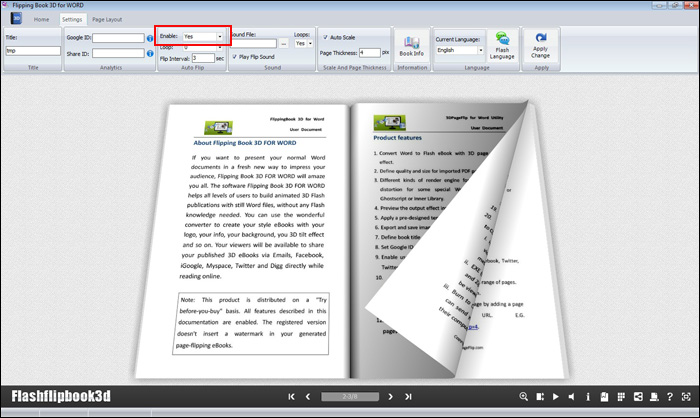Viewport: 700px width, 418px height.
Task: Open the Home ribbon tab
Action: (42, 20)
